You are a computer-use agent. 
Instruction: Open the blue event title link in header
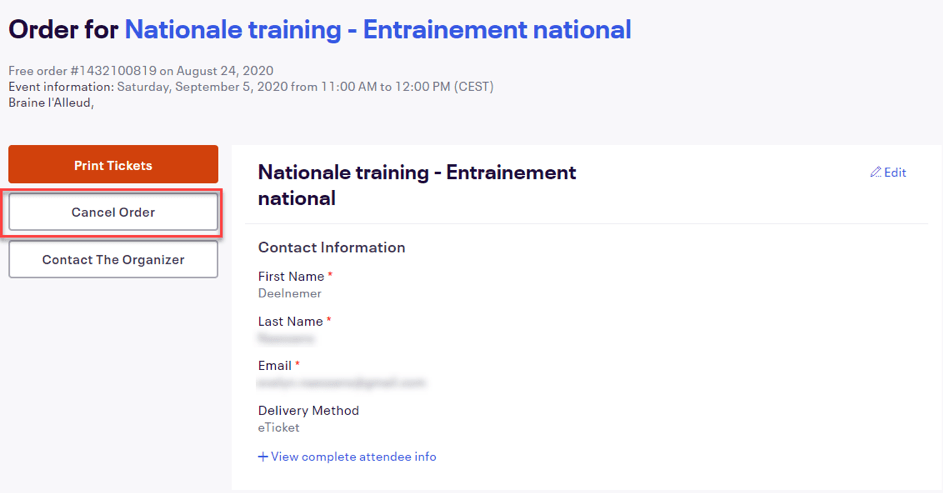pyautogui.click(x=377, y=30)
